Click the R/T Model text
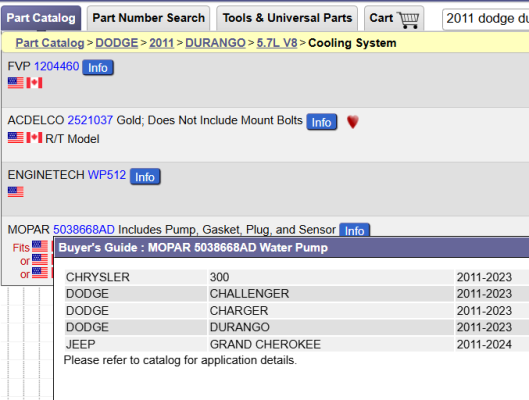The height and width of the screenshot is (400, 529). coord(72,139)
